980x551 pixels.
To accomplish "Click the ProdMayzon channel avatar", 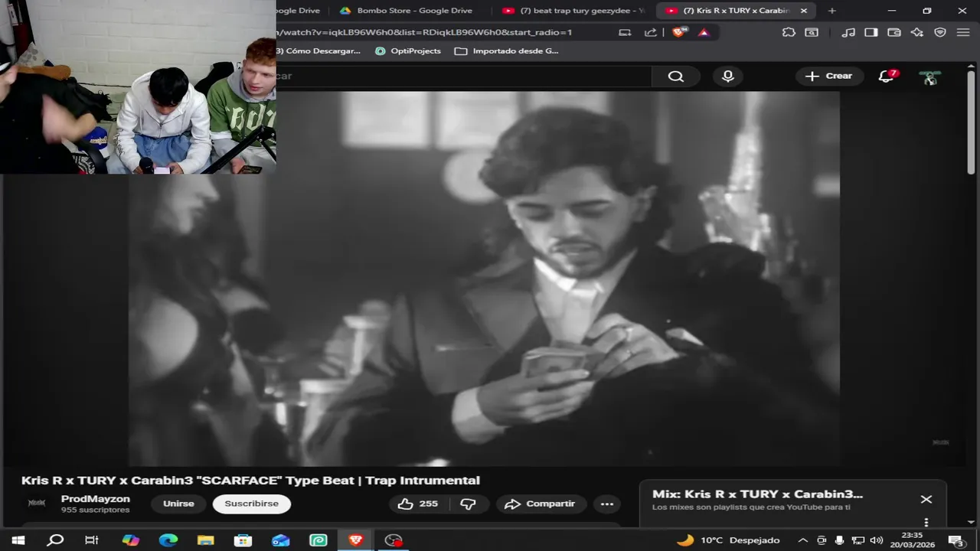I will 37,503.
